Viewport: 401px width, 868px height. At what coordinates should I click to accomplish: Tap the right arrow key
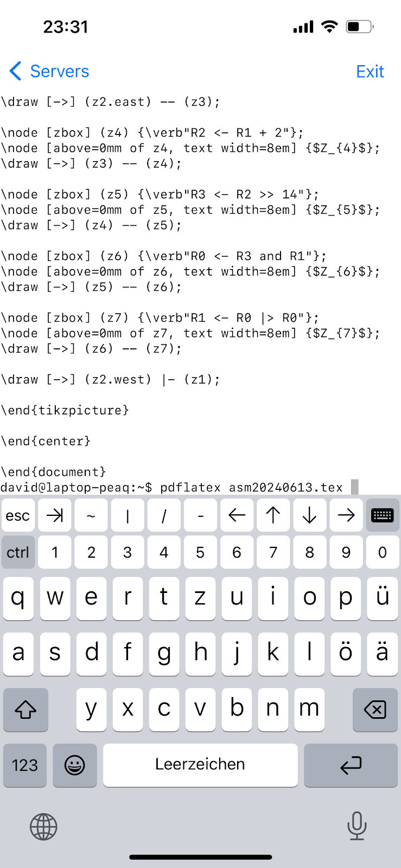point(346,515)
